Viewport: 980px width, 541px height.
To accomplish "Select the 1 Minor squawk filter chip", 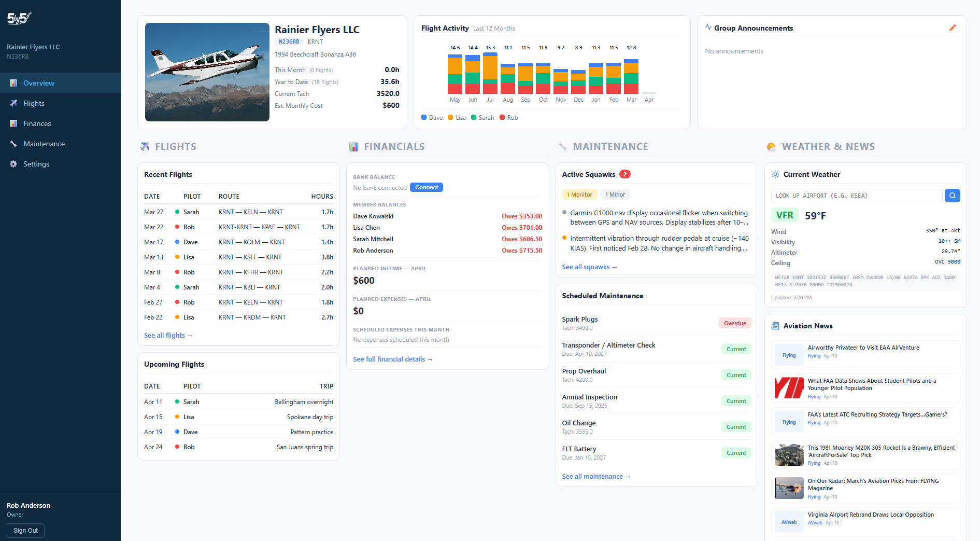I will pyautogui.click(x=615, y=194).
